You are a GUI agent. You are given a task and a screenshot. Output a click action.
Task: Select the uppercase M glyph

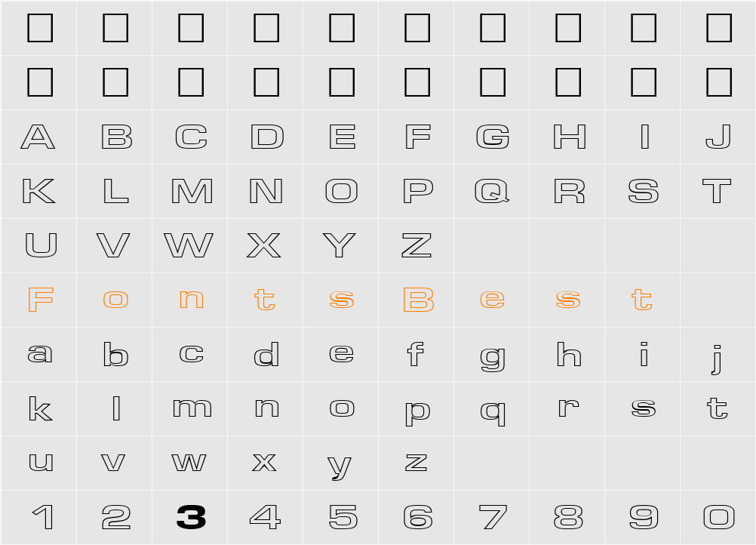(192, 191)
